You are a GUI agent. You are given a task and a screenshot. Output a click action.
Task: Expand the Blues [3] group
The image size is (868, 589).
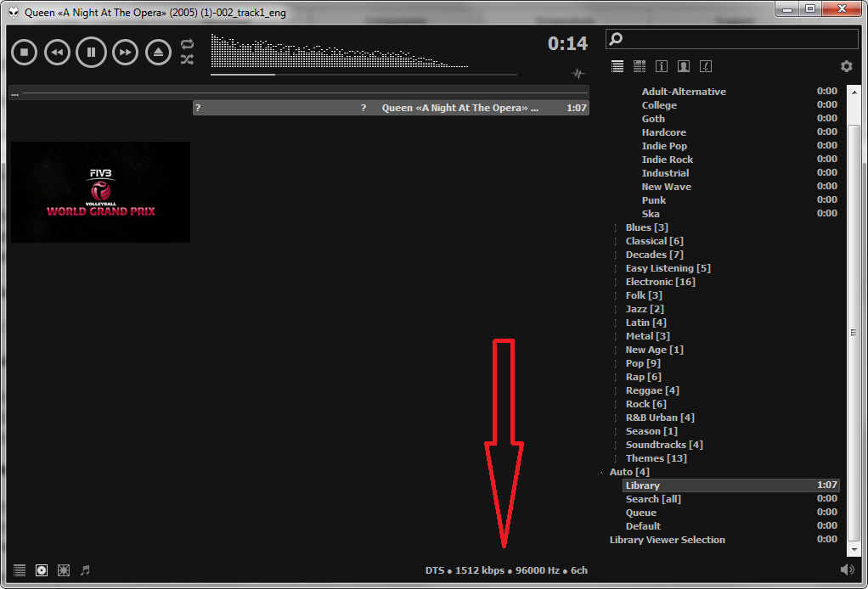click(616, 227)
